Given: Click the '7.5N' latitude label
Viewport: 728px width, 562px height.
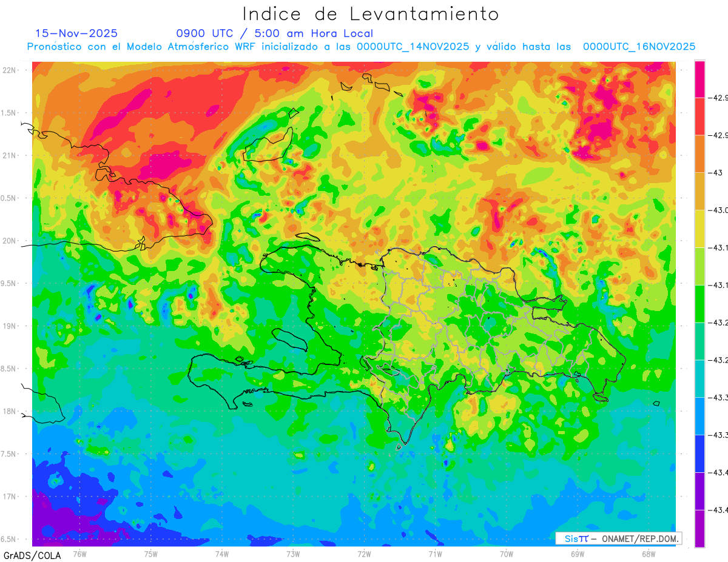Looking at the screenshot, I should click(9, 454).
